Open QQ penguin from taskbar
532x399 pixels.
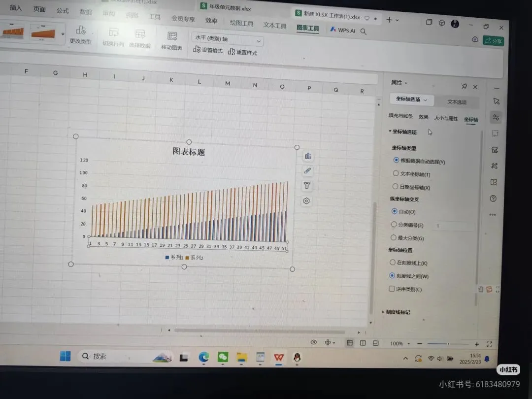[x=297, y=358]
